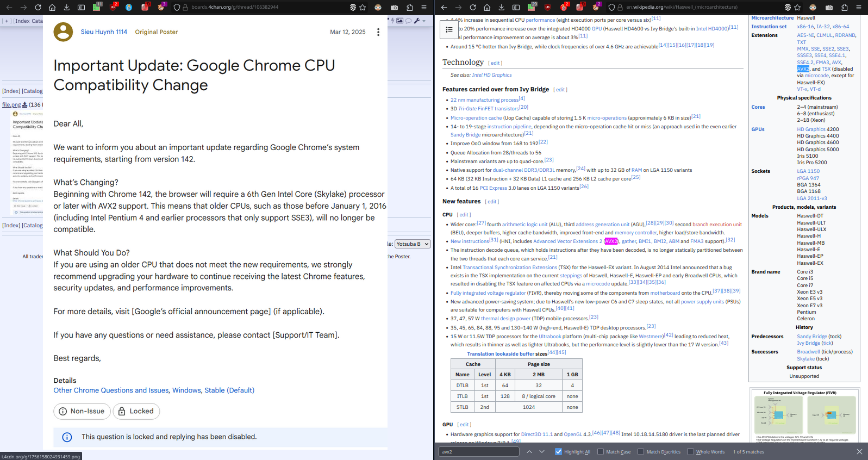Click the Locked tag button
868x460 pixels.
point(136,411)
